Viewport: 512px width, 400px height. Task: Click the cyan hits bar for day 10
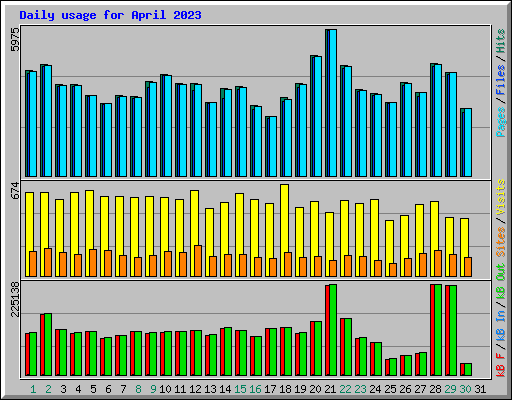[x=168, y=126]
